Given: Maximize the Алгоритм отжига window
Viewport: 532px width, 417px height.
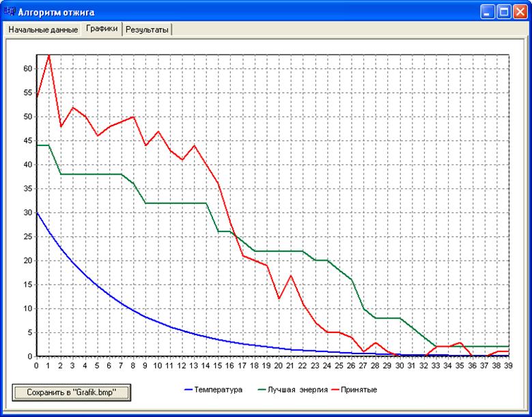Looking at the screenshot, I should coord(504,12).
